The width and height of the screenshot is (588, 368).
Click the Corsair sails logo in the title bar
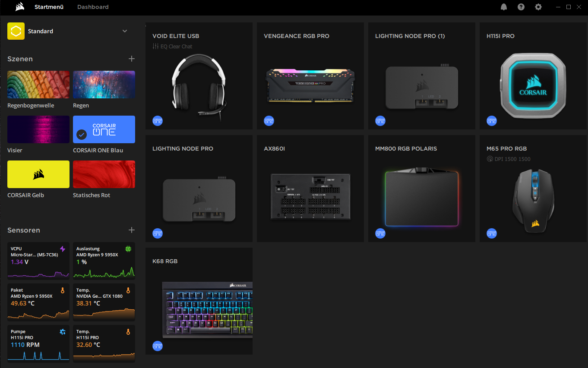(x=19, y=7)
